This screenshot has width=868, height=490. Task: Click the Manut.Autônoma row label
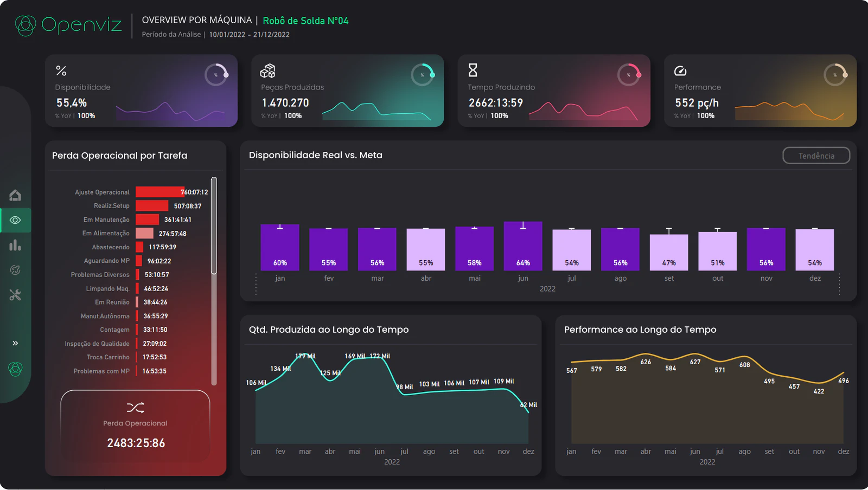(105, 316)
